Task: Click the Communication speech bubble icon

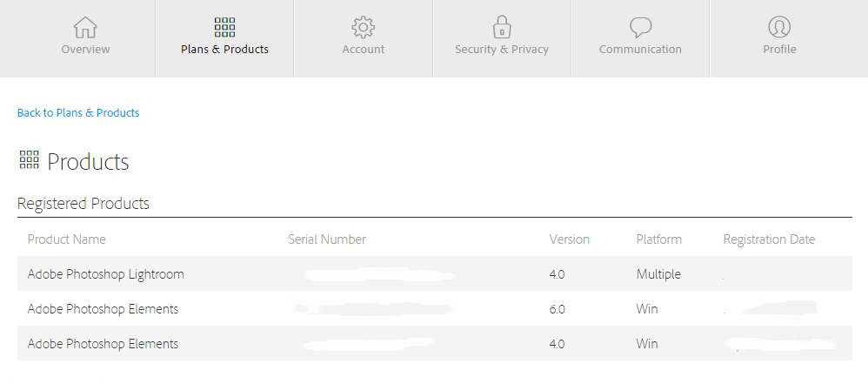Action: [640, 27]
